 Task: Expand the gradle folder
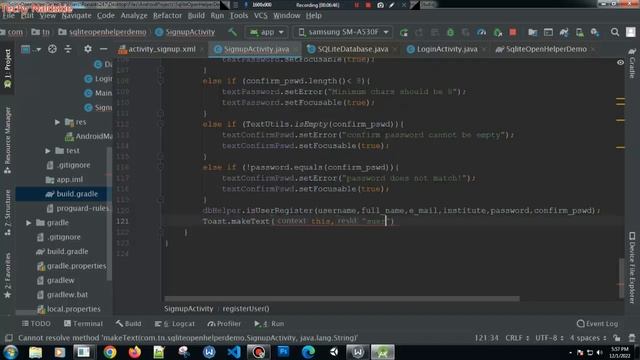[29, 222]
